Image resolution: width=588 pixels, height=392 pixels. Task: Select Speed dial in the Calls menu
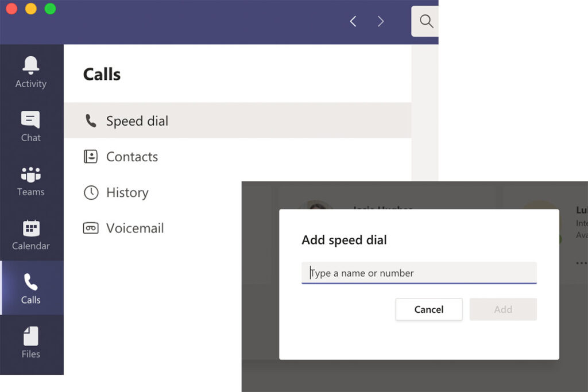pos(137,121)
